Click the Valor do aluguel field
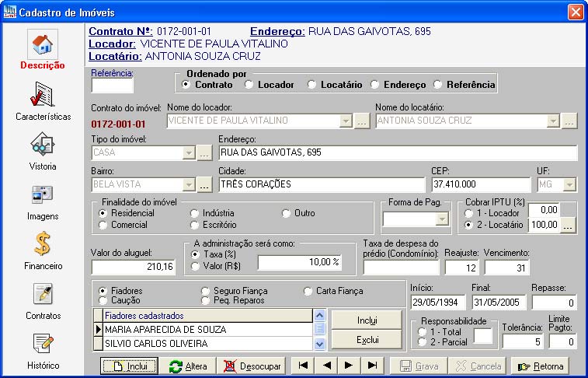Image resolution: width=588 pixels, height=378 pixels. (134, 267)
